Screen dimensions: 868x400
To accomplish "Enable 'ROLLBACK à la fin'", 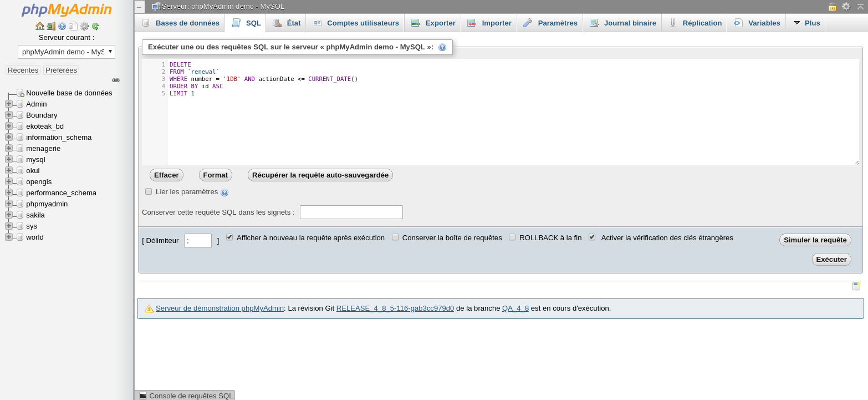I will coord(512,237).
